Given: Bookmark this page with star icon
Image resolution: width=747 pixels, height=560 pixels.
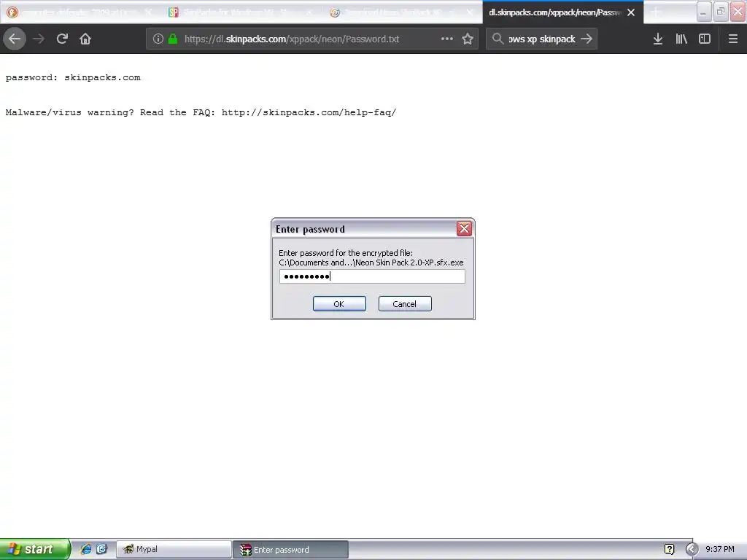Looking at the screenshot, I should (468, 39).
